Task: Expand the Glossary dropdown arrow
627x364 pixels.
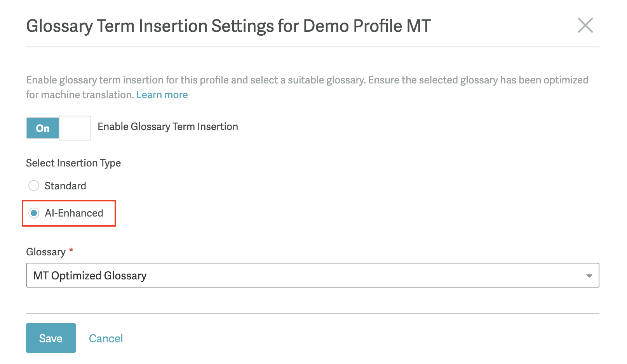Action: point(589,276)
